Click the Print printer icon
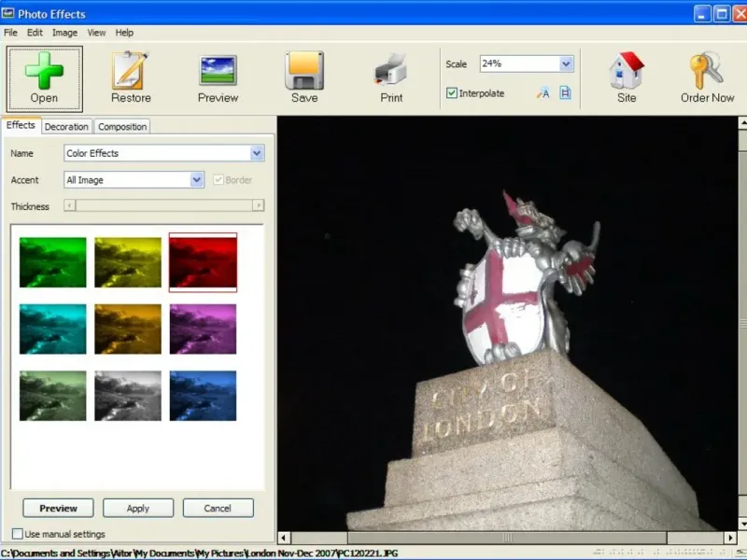The width and height of the screenshot is (747, 560). [x=391, y=71]
